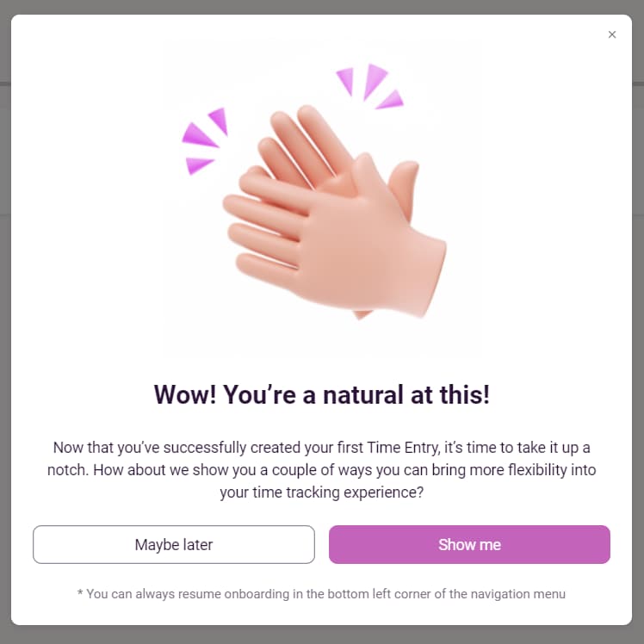Choose Maybe later to skip the tour
The width and height of the screenshot is (644, 644).
click(x=174, y=544)
